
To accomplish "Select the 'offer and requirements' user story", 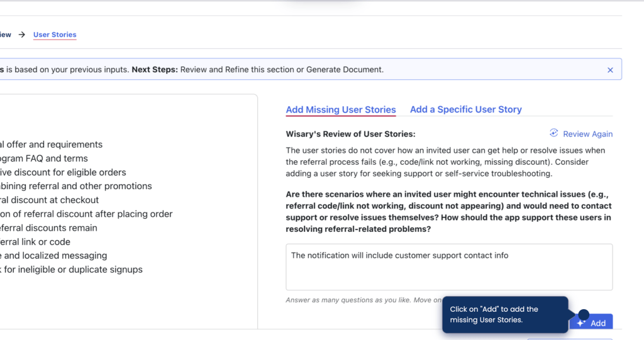I will 52,145.
